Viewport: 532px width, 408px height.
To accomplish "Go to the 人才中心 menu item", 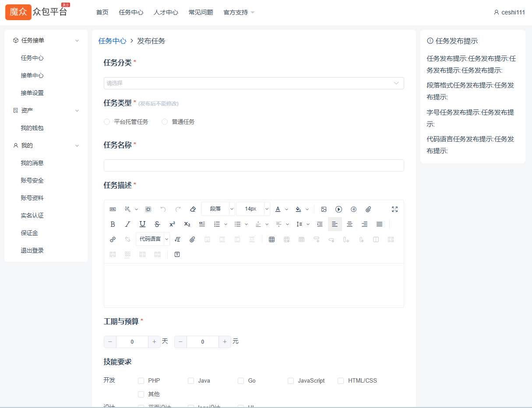I will (x=166, y=12).
